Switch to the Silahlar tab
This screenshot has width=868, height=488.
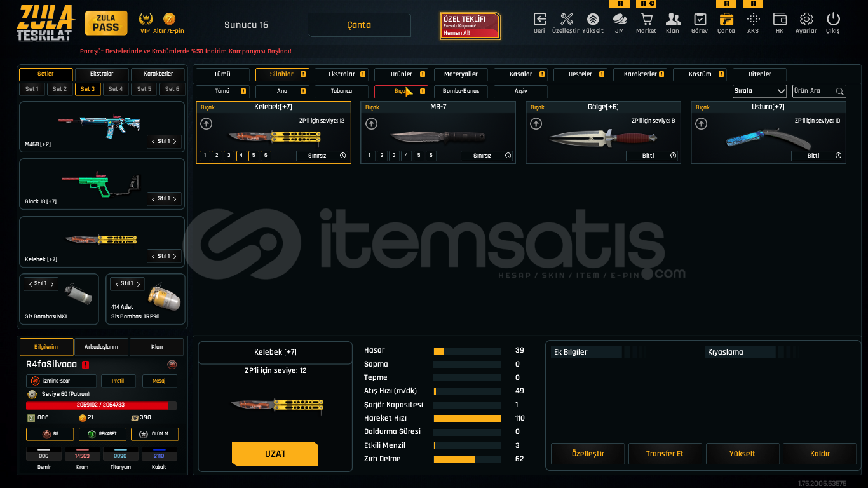pyautogui.click(x=282, y=74)
